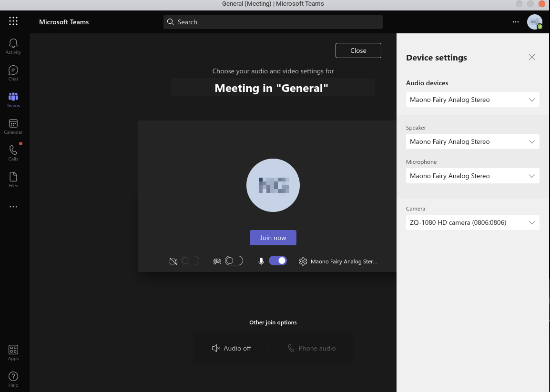Close the window with the red button
550x392 pixels.
coord(542,4)
